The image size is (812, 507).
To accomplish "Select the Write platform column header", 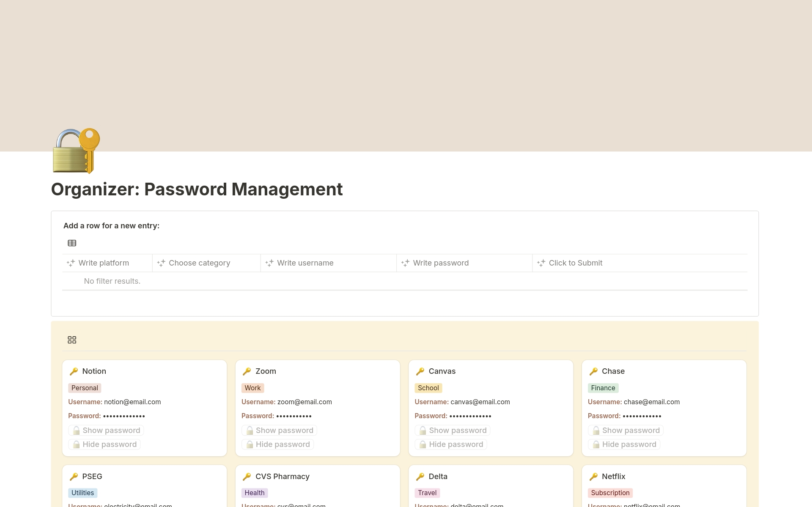I will pyautogui.click(x=107, y=263).
